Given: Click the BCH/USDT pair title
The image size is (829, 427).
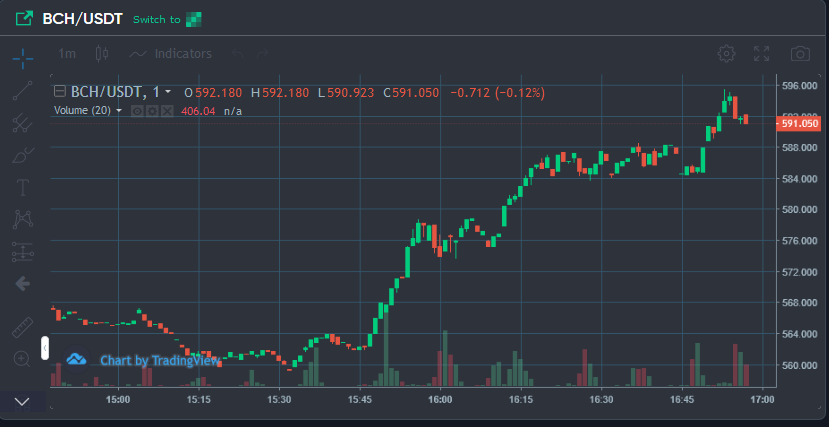Looking at the screenshot, I should pyautogui.click(x=82, y=19).
